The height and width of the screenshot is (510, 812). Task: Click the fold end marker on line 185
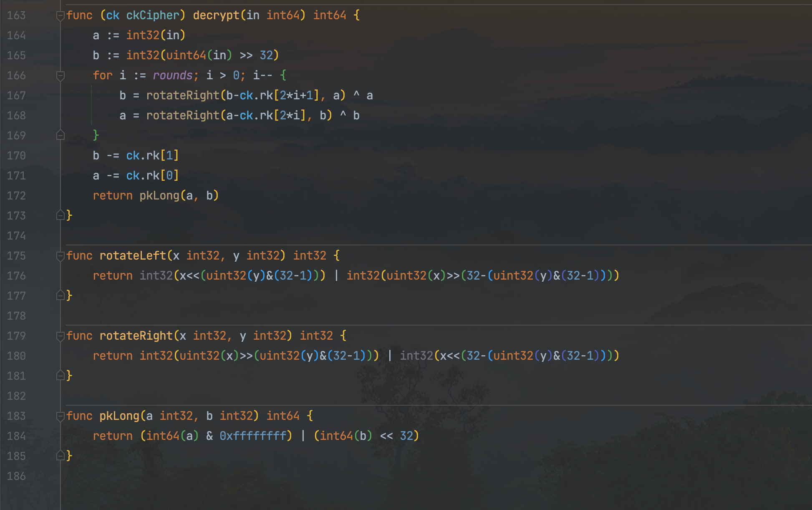(60, 456)
